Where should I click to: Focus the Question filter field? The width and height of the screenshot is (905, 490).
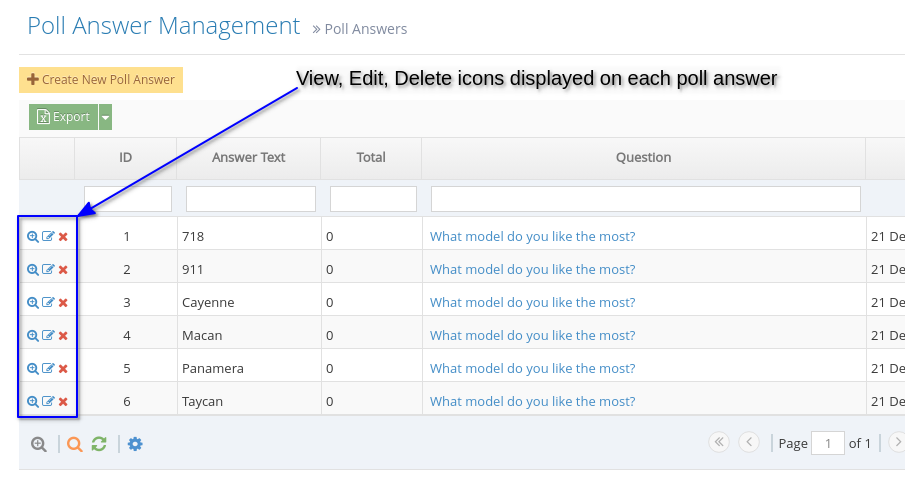coord(646,199)
